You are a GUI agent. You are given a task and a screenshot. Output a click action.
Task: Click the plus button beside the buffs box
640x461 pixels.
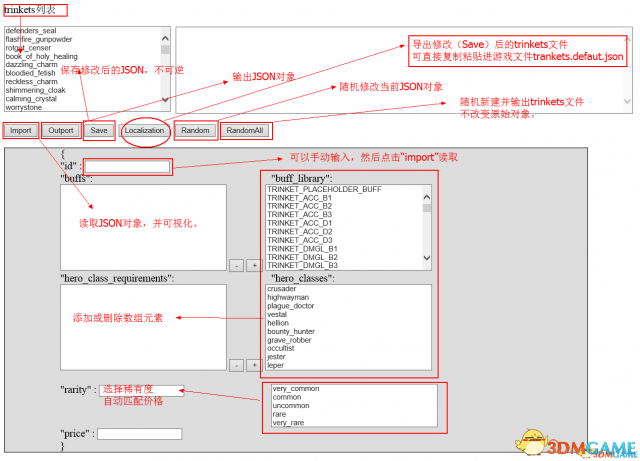coord(255,266)
